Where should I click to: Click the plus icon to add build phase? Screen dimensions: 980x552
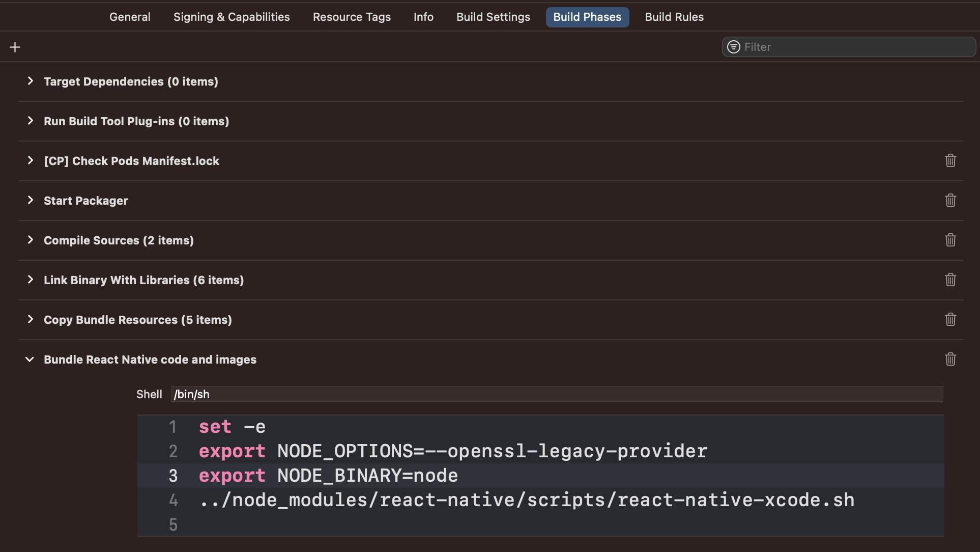15,47
